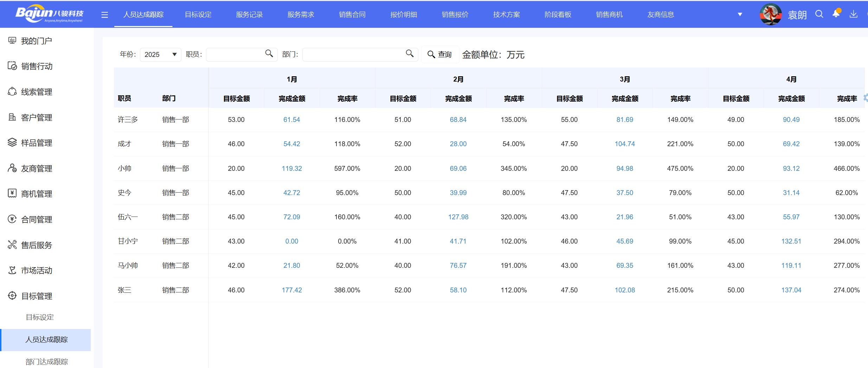This screenshot has height=368, width=868.
Task: Click the 查询 button
Action: click(x=440, y=54)
